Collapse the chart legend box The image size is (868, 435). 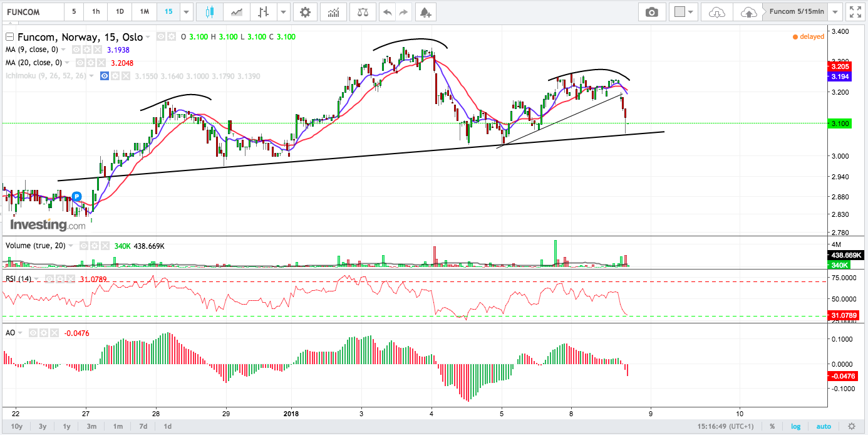pos(9,37)
